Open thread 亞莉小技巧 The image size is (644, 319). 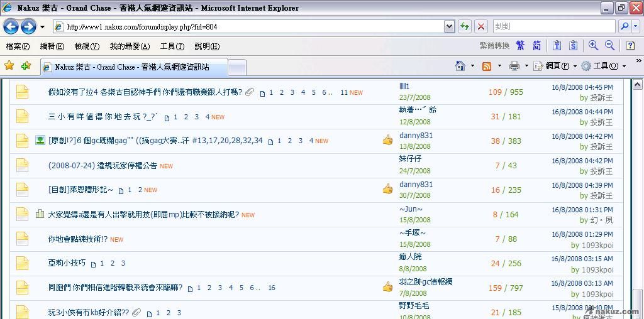point(67,264)
